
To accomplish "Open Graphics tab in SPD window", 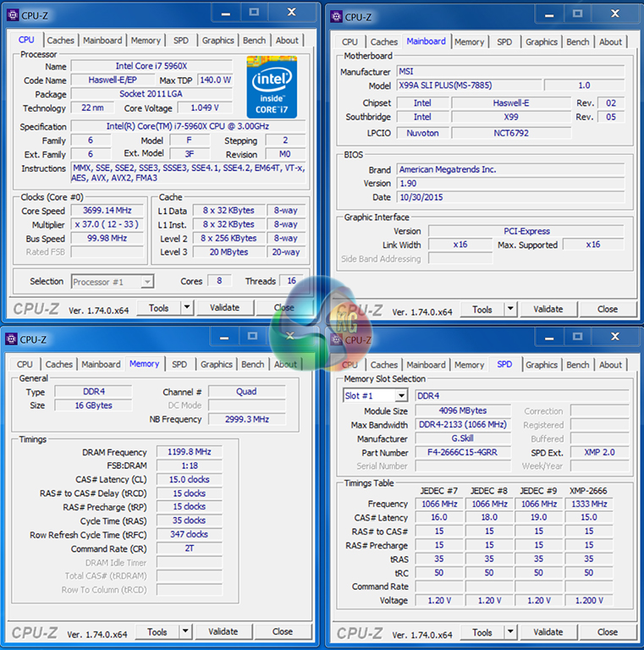I will (542, 365).
